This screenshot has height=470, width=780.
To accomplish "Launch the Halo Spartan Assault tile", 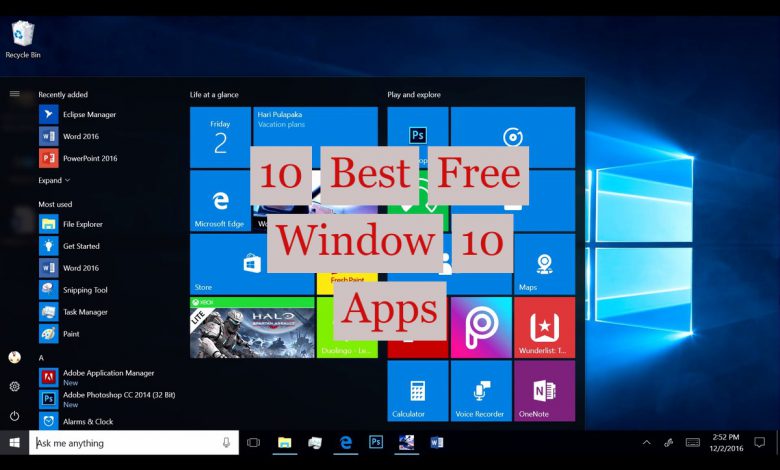I will coord(252,328).
